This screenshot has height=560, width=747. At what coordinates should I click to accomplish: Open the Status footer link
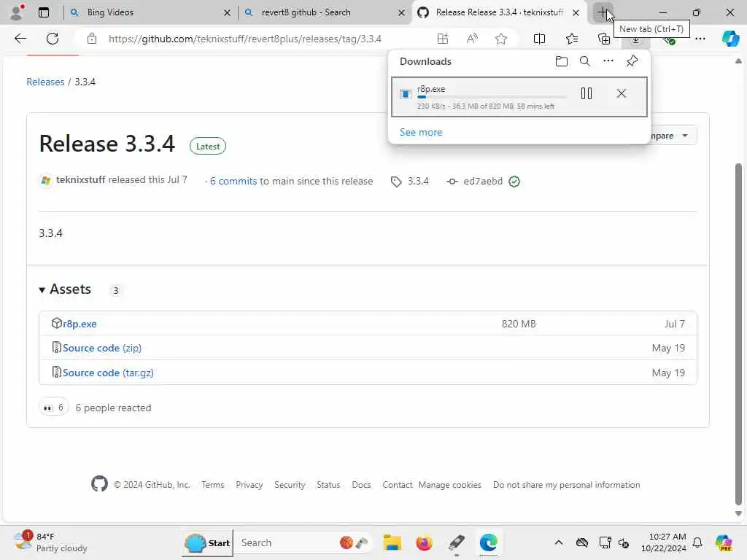(328, 485)
